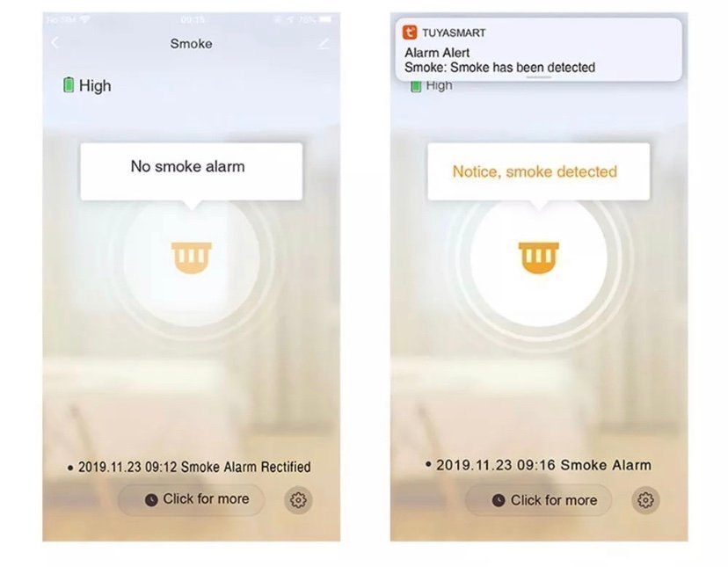Tap the Smoke page title
The width and height of the screenshot is (728, 567).
(x=192, y=44)
